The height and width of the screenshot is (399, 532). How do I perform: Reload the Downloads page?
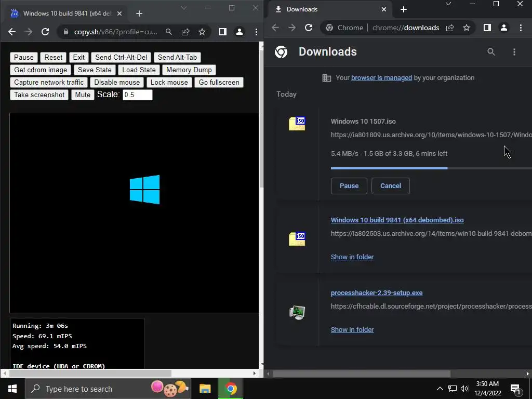309,28
